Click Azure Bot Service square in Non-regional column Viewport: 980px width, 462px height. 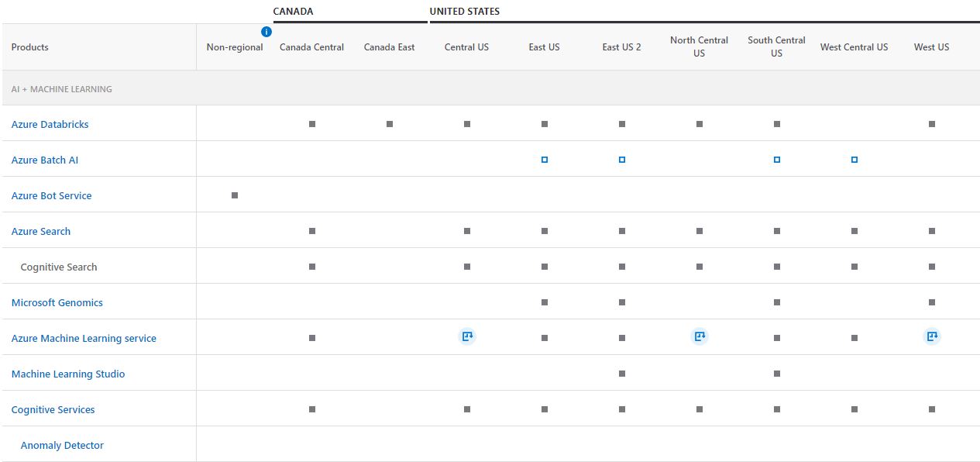(233, 195)
